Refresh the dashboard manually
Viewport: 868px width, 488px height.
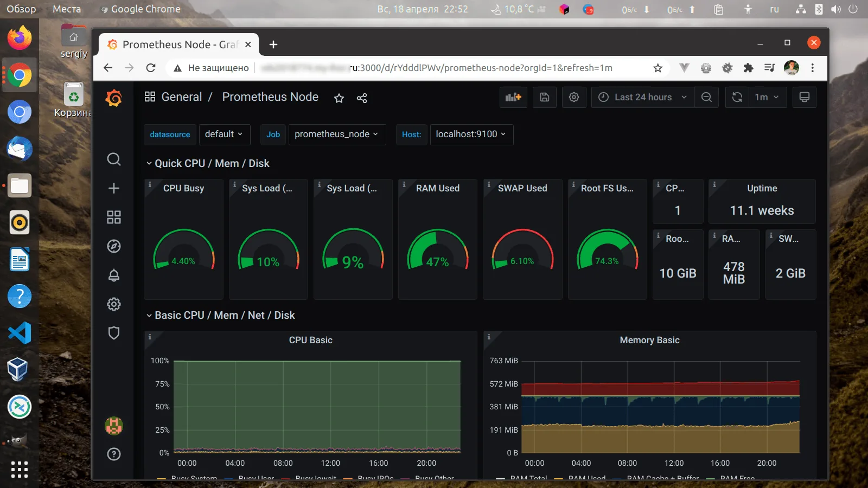click(737, 97)
